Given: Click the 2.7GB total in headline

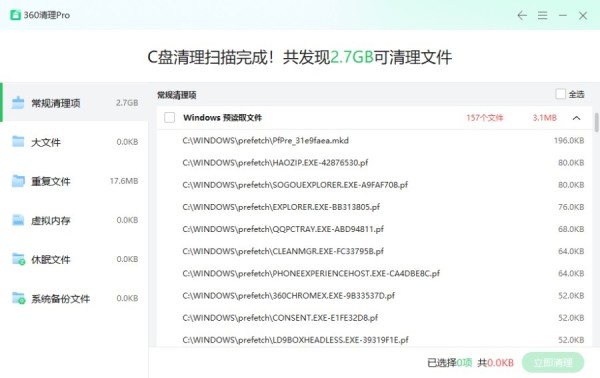Looking at the screenshot, I should (352, 57).
